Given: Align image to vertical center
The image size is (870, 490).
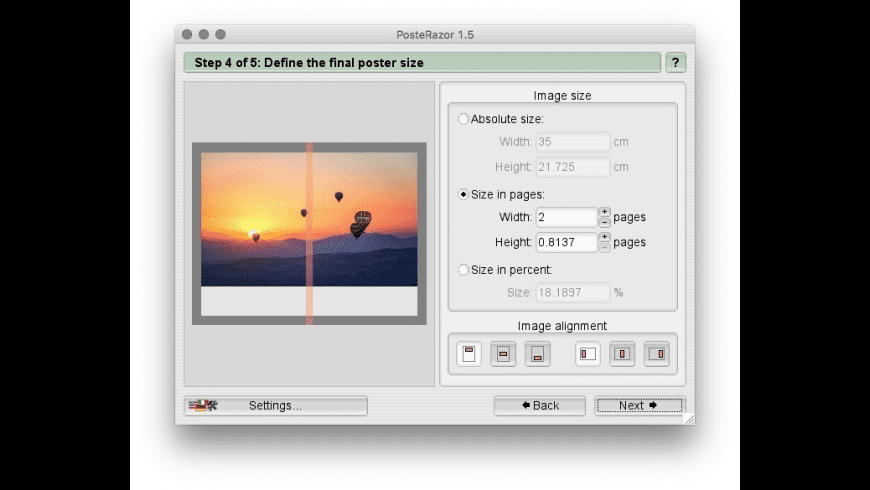Looking at the screenshot, I should (503, 354).
